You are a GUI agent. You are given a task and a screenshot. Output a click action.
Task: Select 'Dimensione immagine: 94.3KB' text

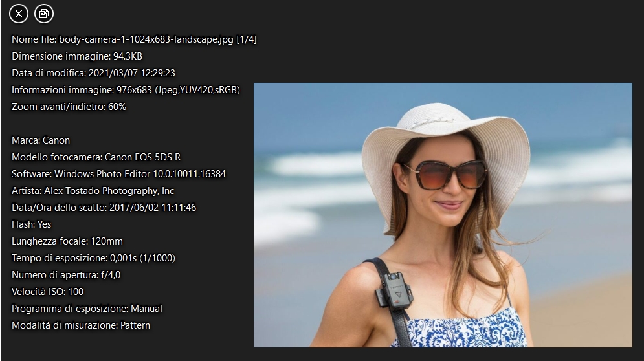[77, 56]
